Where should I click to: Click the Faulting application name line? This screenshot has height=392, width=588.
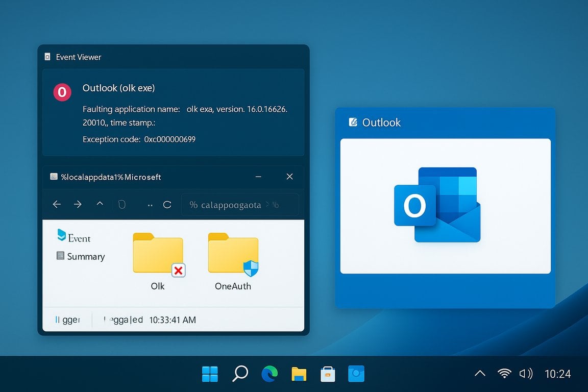185,109
